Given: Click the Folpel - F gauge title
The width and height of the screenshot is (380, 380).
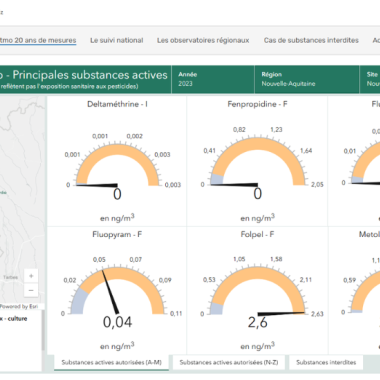Looking at the screenshot, I should (257, 234).
